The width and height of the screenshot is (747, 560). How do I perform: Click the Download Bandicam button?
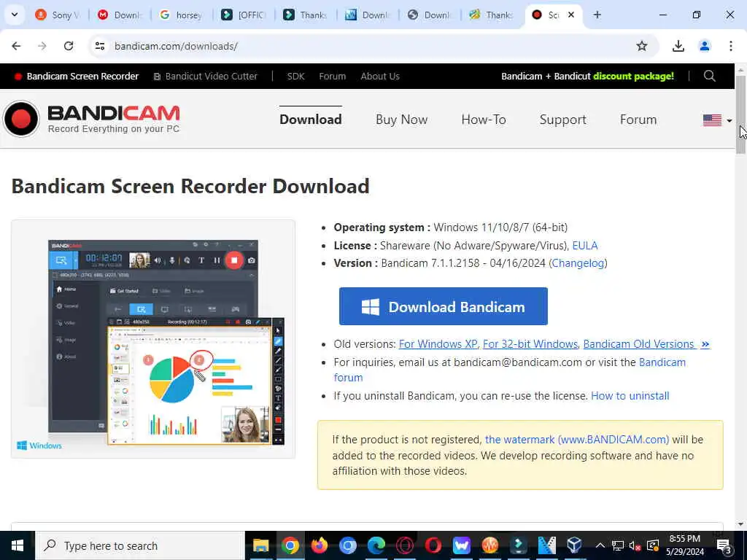443,306
